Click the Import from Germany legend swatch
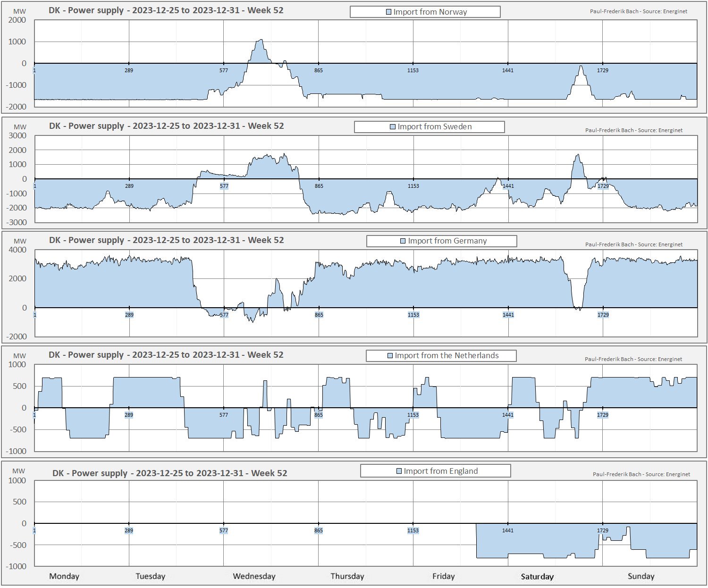This screenshot has width=708, height=588. 403,241
